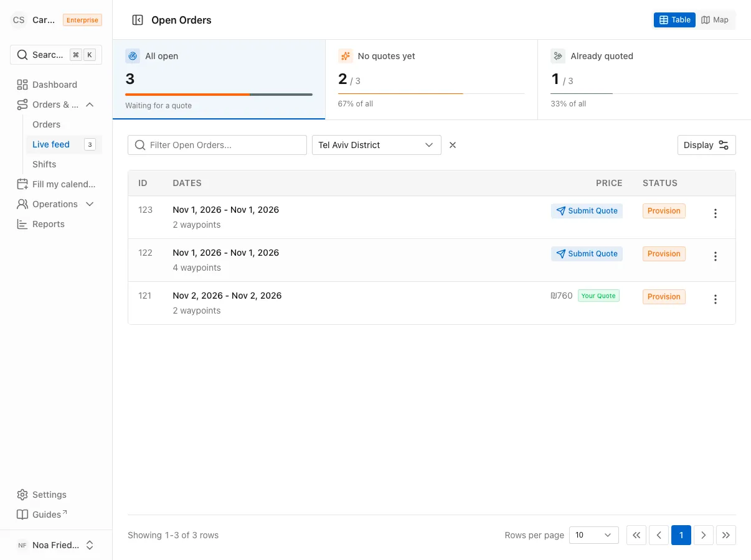The width and height of the screenshot is (751, 560).
Task: Go to the previous page
Action: (x=659, y=535)
